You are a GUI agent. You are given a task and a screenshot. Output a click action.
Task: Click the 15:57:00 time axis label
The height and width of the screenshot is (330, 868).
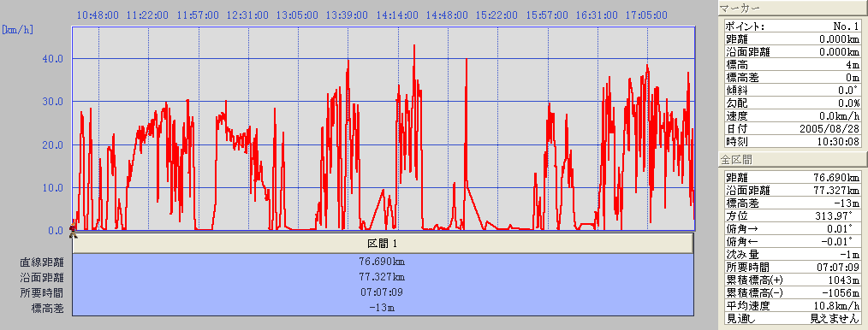pyautogui.click(x=548, y=15)
